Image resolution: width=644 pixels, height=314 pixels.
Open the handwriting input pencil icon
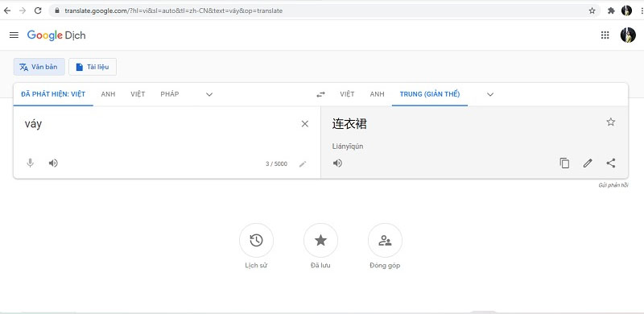(x=303, y=164)
